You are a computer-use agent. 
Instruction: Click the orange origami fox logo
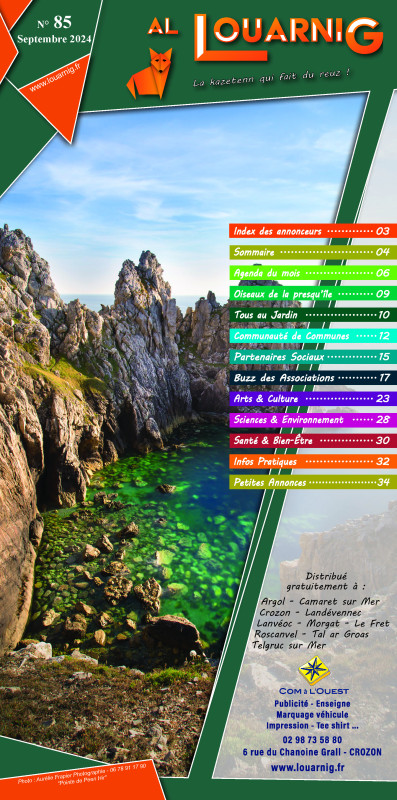148,73
